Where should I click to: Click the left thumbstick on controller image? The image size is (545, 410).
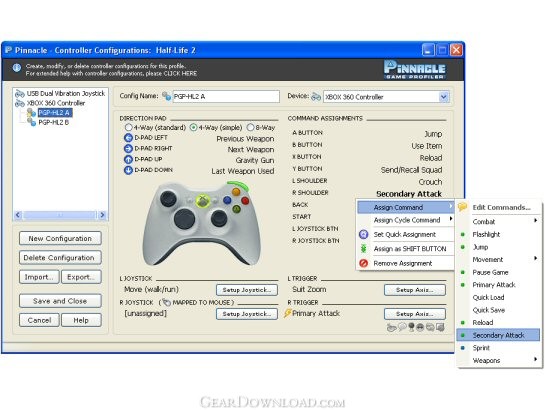click(168, 198)
